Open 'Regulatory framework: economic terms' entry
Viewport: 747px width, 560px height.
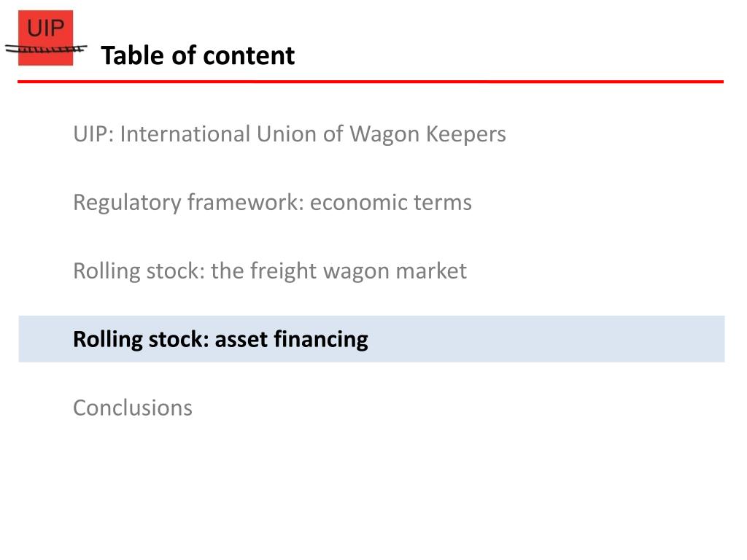[x=273, y=203]
